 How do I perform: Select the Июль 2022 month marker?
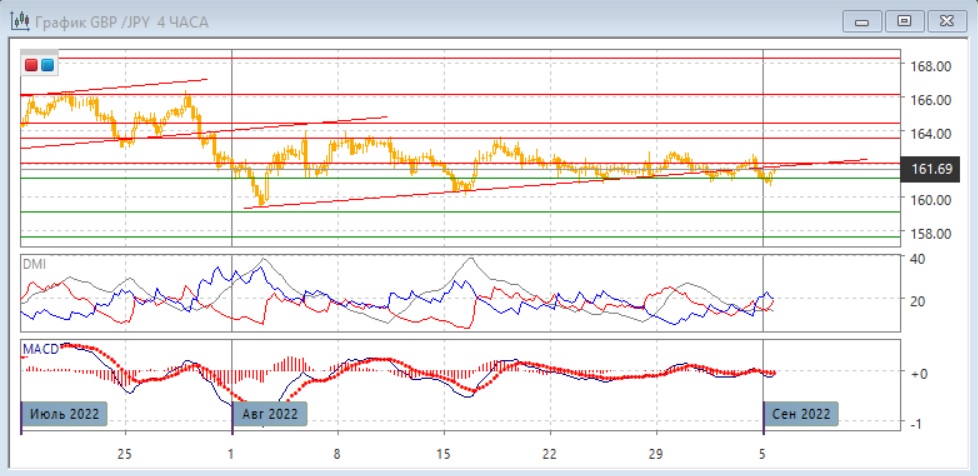coord(64,413)
